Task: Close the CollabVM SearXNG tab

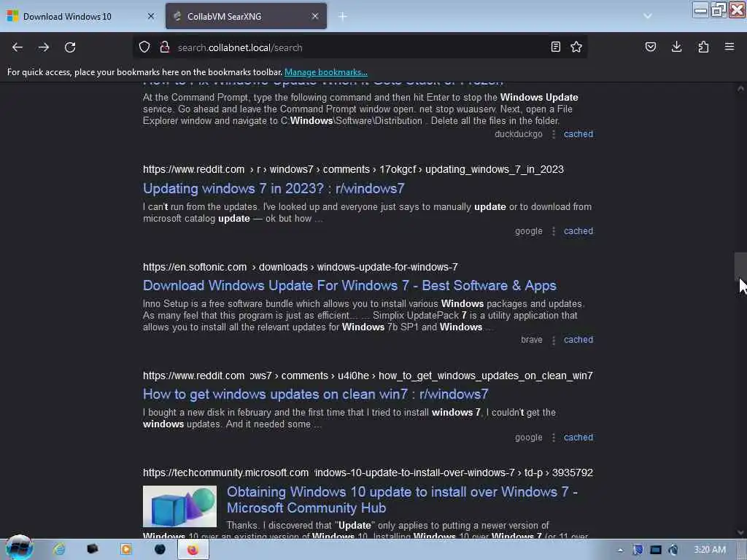Action: click(315, 16)
